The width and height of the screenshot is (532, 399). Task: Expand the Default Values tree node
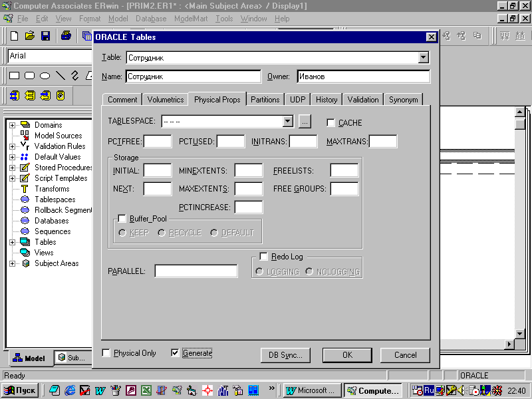coord(12,157)
